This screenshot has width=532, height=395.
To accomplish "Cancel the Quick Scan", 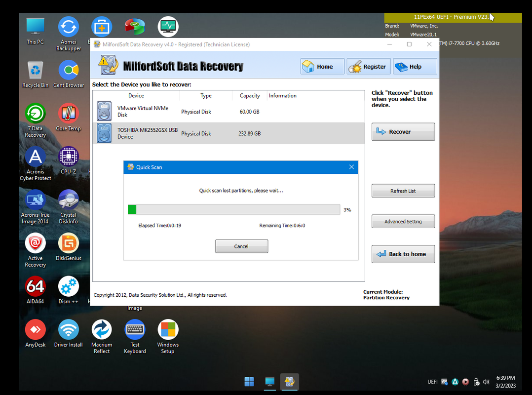I will pos(242,246).
